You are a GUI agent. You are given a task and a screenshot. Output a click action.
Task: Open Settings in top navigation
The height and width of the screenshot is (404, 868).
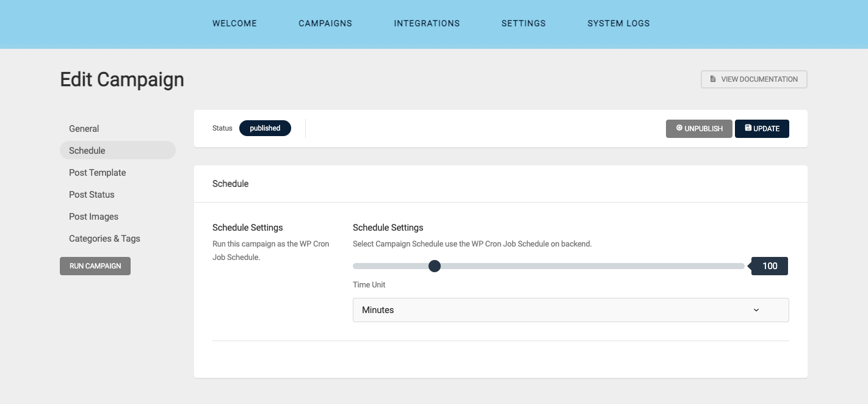coord(524,23)
